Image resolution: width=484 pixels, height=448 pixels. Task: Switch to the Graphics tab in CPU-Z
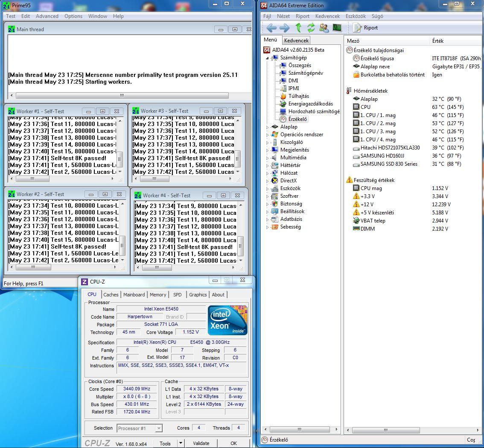click(x=198, y=295)
